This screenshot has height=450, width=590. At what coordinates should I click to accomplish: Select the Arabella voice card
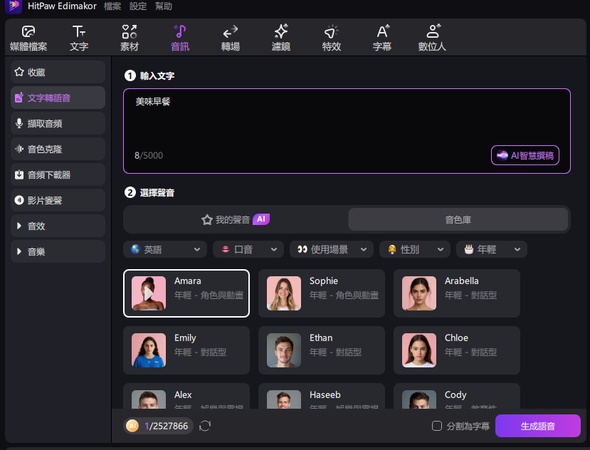[457, 293]
